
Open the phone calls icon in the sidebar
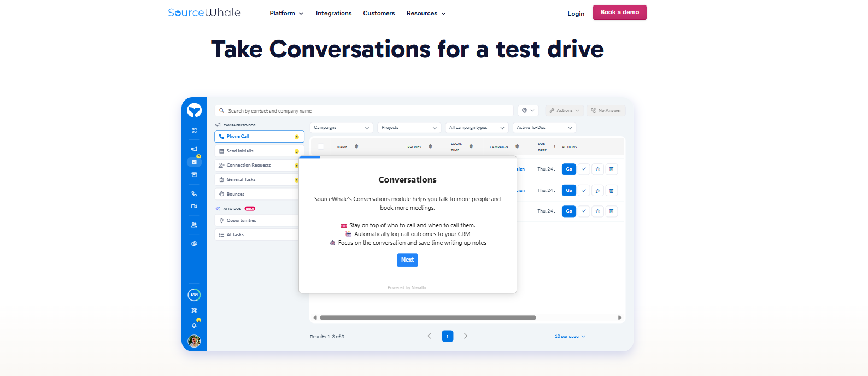pyautogui.click(x=194, y=194)
